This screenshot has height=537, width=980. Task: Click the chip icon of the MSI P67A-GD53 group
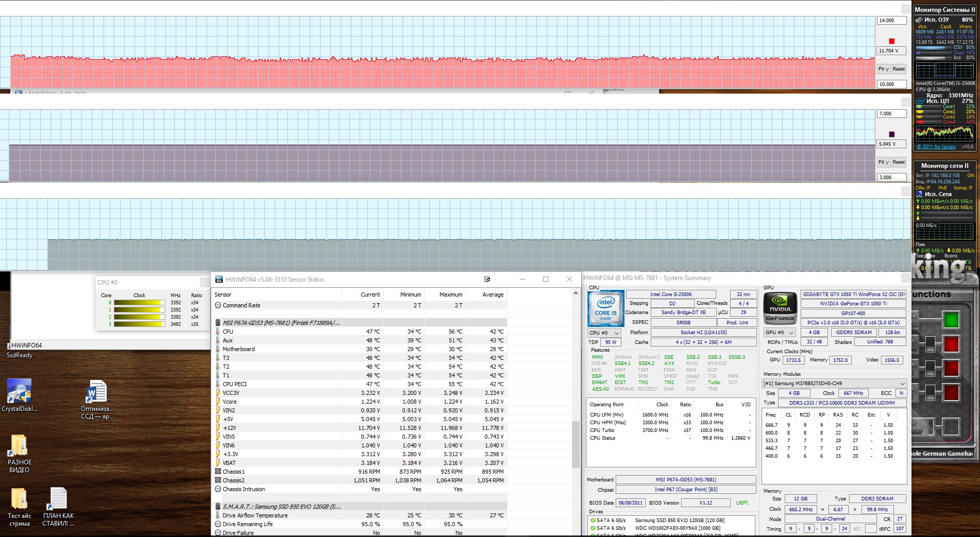pos(218,323)
